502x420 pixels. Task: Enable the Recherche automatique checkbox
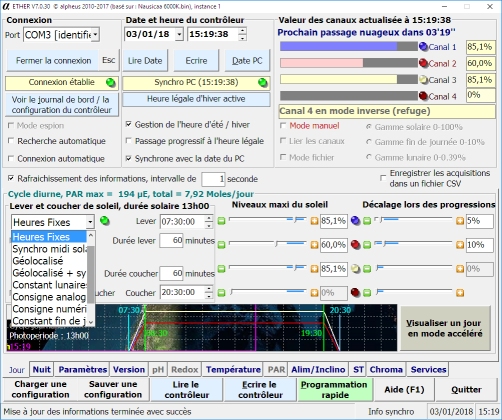tap(11, 141)
